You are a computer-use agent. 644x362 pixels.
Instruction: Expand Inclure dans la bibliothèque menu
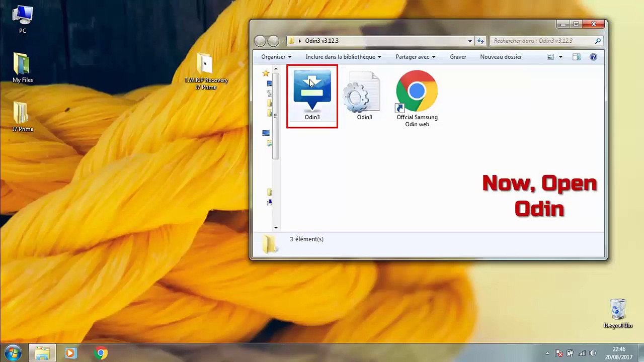click(344, 57)
